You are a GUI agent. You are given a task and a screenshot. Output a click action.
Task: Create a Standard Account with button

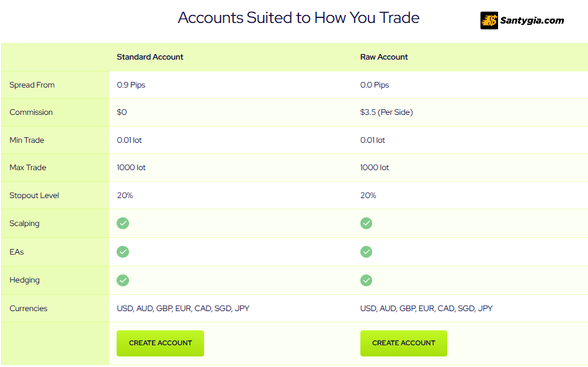160,343
